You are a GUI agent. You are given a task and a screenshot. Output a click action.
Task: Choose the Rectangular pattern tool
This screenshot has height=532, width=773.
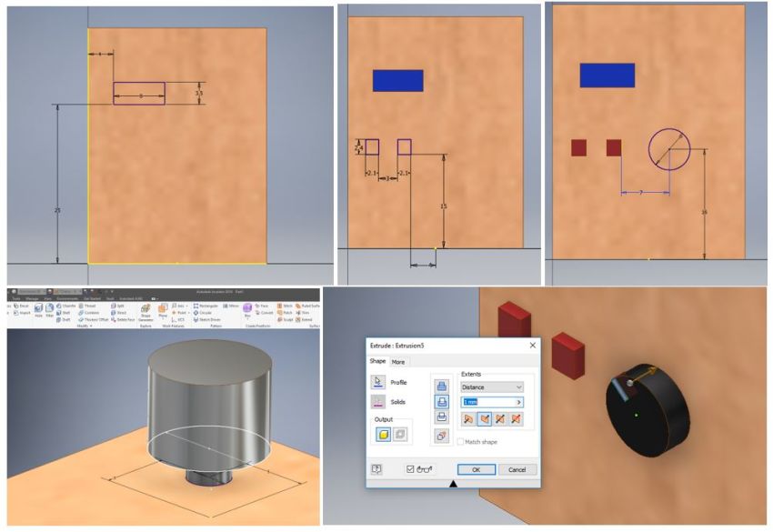click(x=206, y=306)
